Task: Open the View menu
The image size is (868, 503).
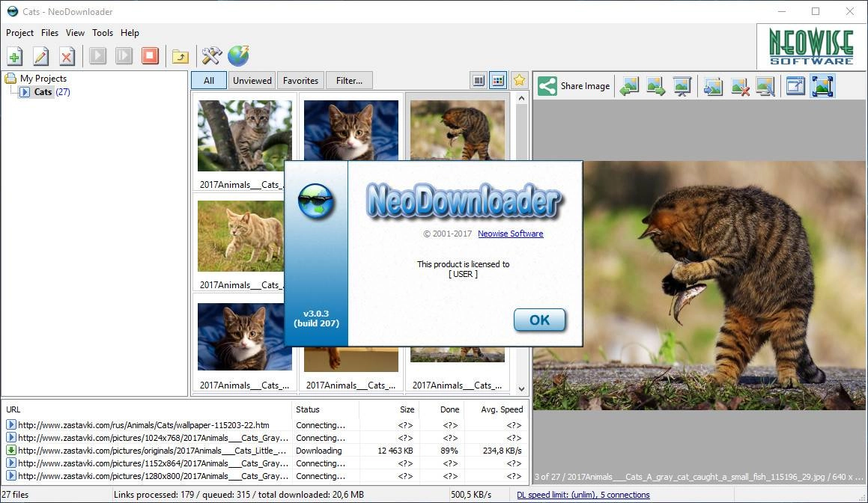Action: pyautogui.click(x=75, y=33)
